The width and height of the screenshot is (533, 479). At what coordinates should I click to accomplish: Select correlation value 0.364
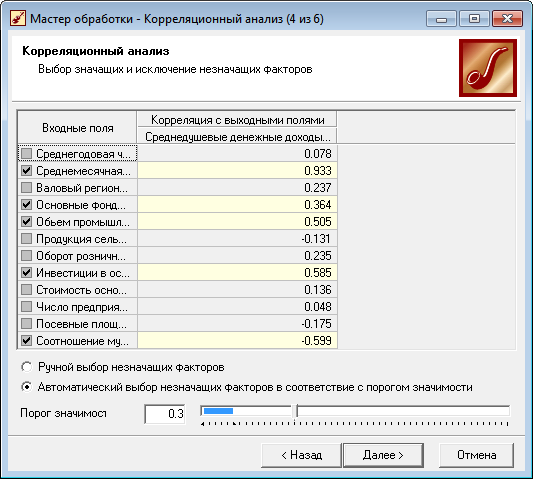[x=237, y=204]
